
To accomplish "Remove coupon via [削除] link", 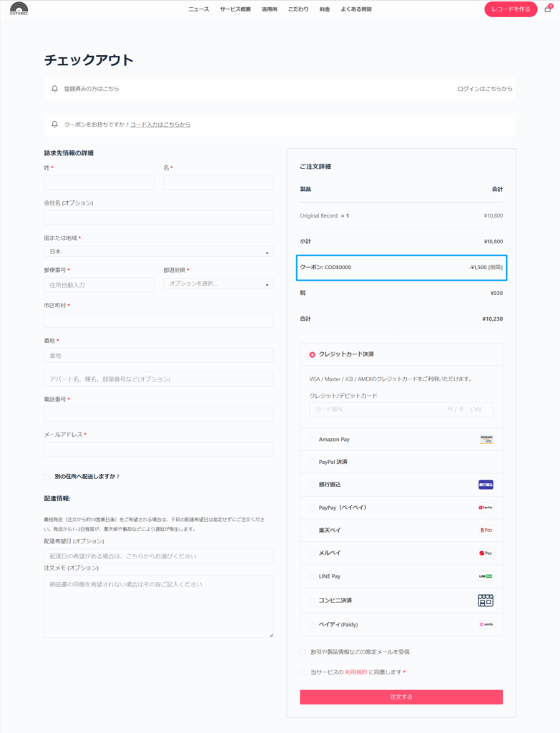I will [496, 267].
